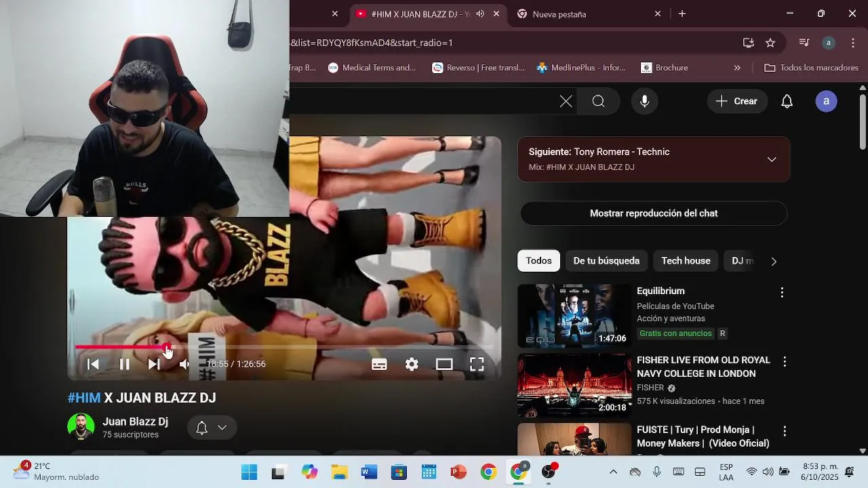This screenshot has width=868, height=488.
Task: Install app icon in address bar
Action: (x=749, y=43)
